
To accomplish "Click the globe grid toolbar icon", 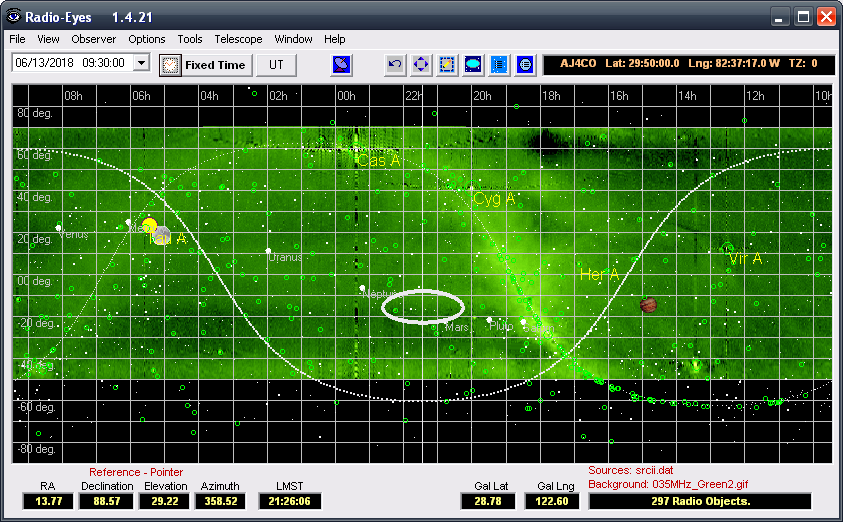I will [x=525, y=65].
